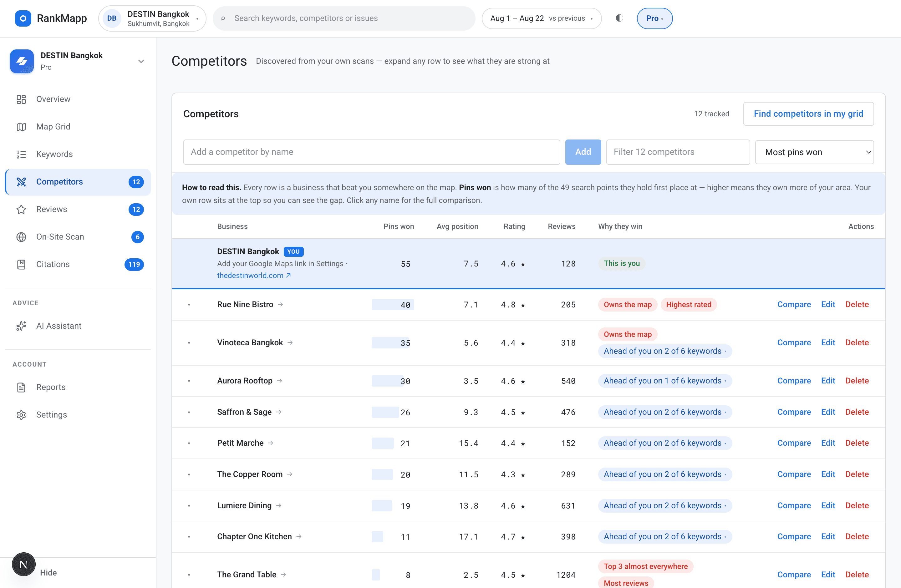
Task: Open the thedestinworld.com link
Action: pyautogui.click(x=254, y=276)
